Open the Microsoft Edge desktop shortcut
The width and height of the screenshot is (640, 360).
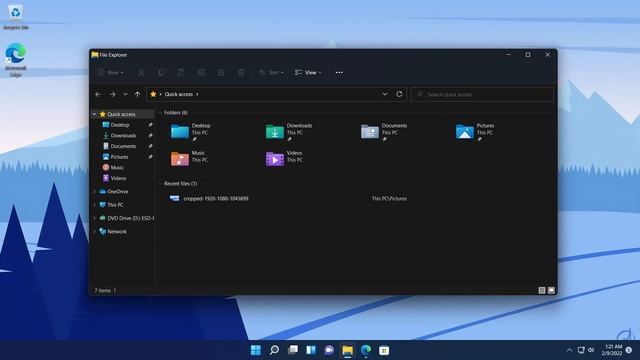click(16, 60)
